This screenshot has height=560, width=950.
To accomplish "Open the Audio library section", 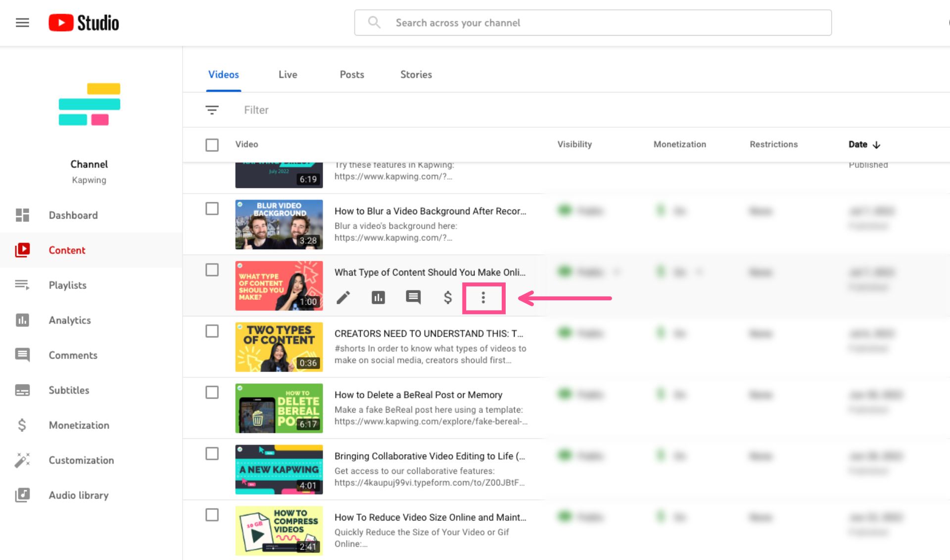I will click(x=78, y=495).
